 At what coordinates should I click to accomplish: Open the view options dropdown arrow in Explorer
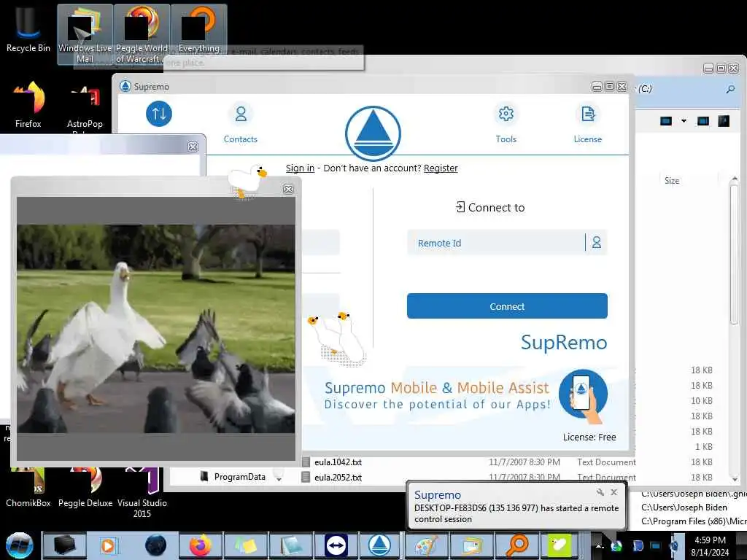tap(684, 121)
